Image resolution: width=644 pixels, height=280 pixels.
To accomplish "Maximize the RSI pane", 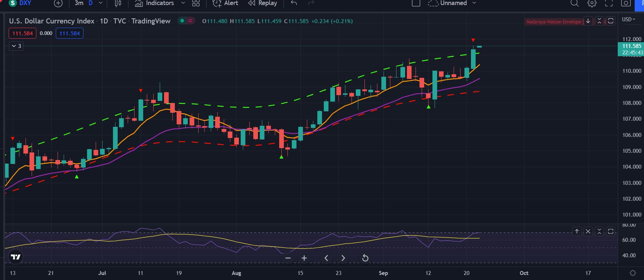I will pyautogui.click(x=611, y=231).
